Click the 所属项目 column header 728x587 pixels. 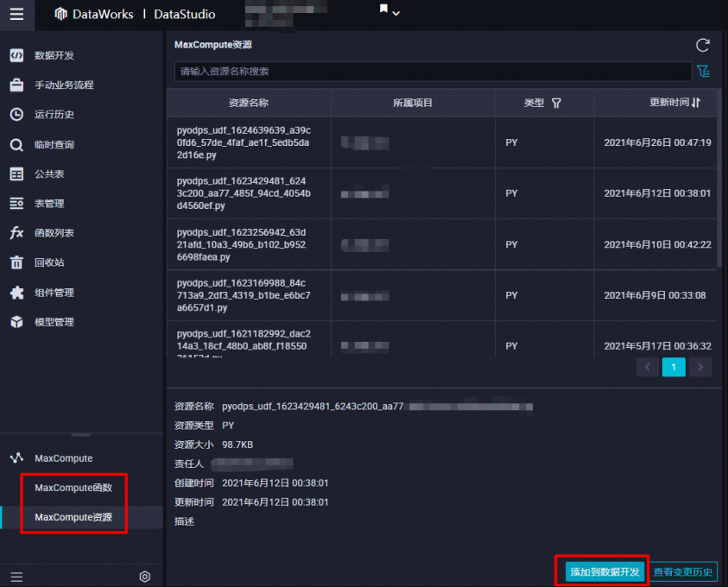[413, 103]
